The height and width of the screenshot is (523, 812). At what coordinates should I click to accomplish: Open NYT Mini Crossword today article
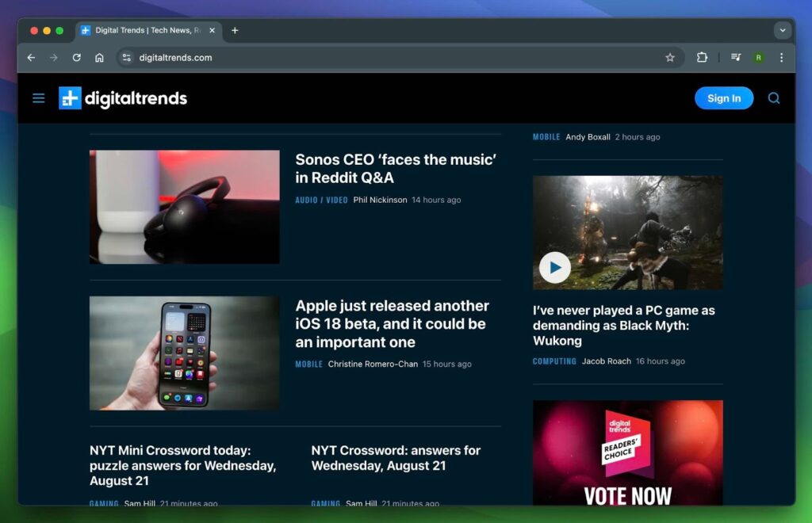tap(183, 466)
